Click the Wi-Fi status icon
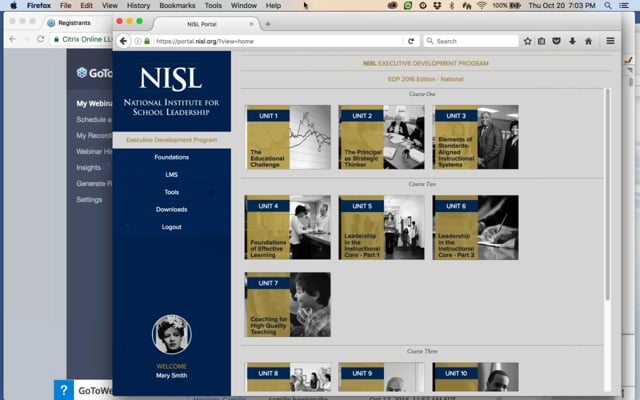The width and height of the screenshot is (640, 400). [482, 5]
